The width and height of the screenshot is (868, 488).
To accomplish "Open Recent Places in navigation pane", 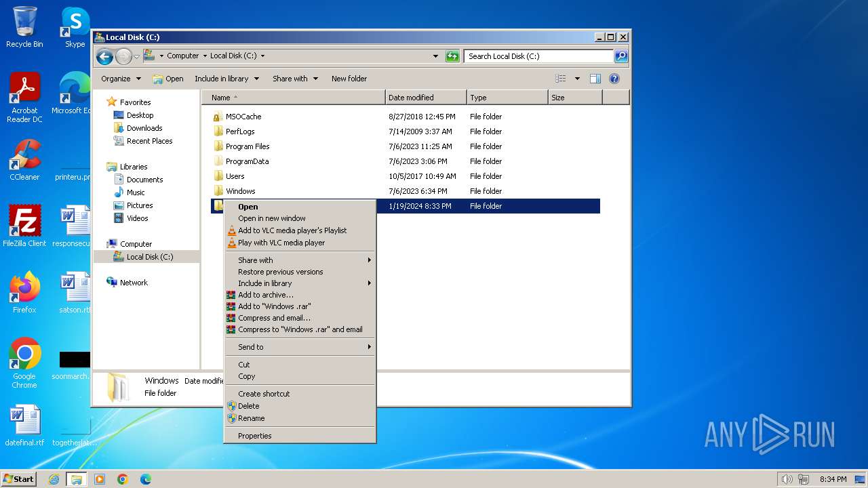I will [149, 141].
